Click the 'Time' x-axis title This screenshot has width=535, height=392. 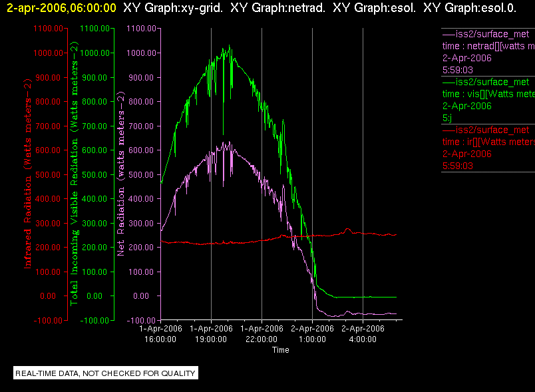[280, 350]
